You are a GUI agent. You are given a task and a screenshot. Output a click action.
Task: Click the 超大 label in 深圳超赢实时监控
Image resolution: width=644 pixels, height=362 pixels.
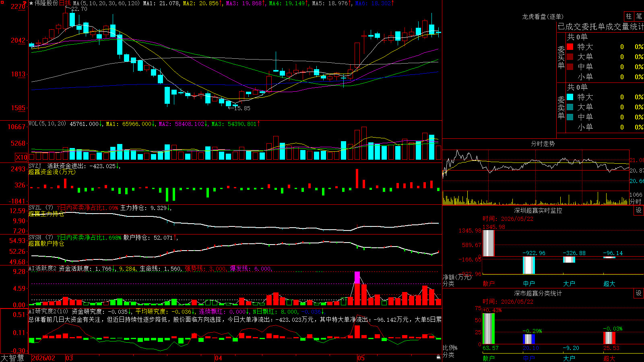(609, 284)
